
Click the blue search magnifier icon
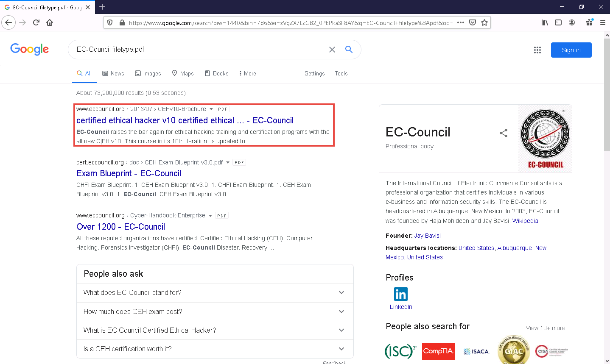[349, 50]
